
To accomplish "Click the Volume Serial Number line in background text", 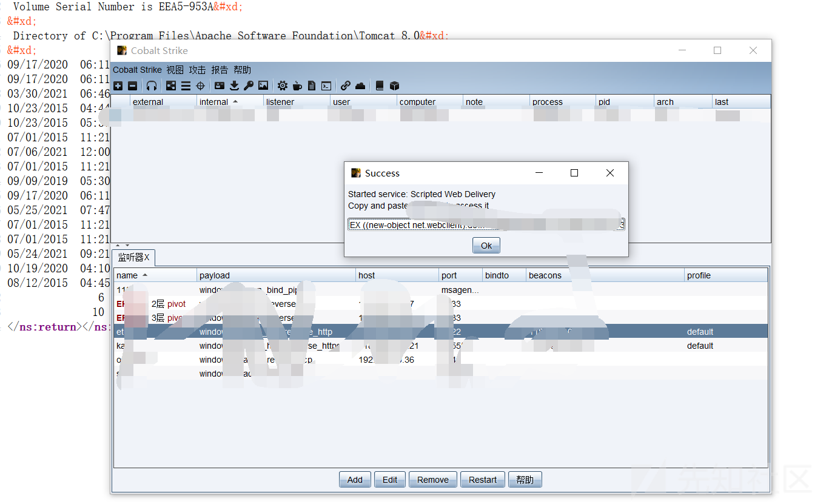I will (128, 7).
